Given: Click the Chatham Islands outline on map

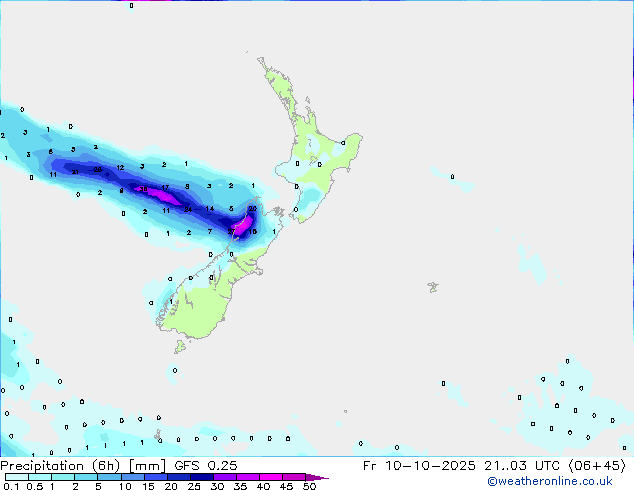Looking at the screenshot, I should [433, 287].
